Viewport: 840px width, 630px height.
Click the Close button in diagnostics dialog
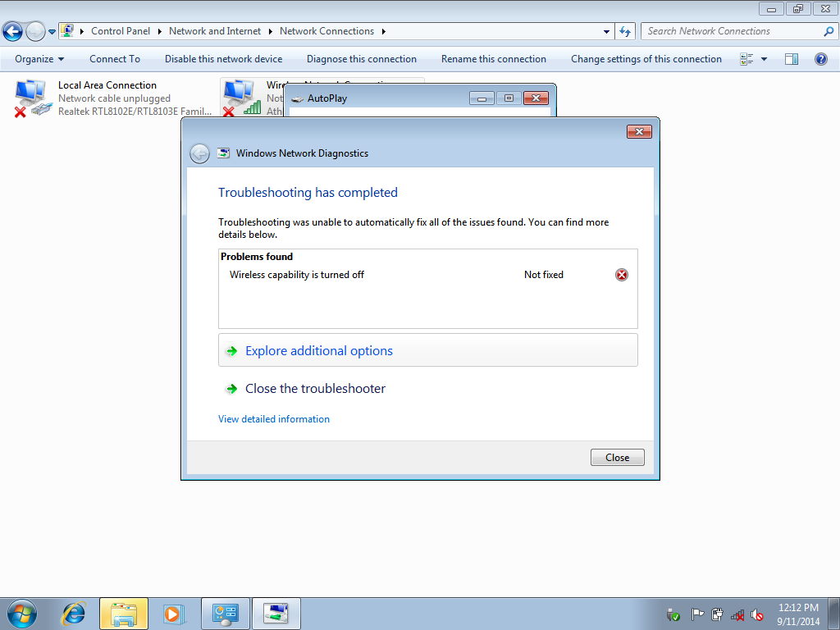[617, 458]
